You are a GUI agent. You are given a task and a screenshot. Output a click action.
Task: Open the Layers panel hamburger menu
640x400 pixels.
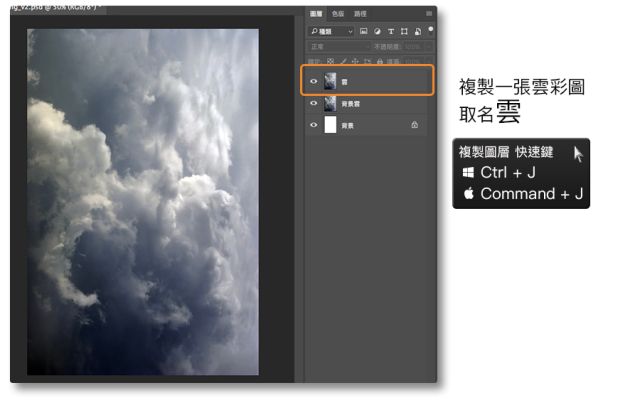click(429, 13)
